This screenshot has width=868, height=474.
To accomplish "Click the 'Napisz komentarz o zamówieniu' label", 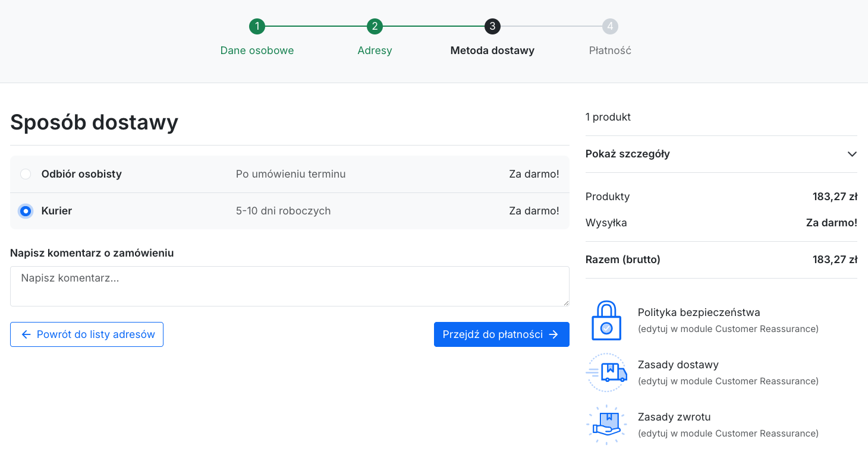I will pyautogui.click(x=92, y=253).
